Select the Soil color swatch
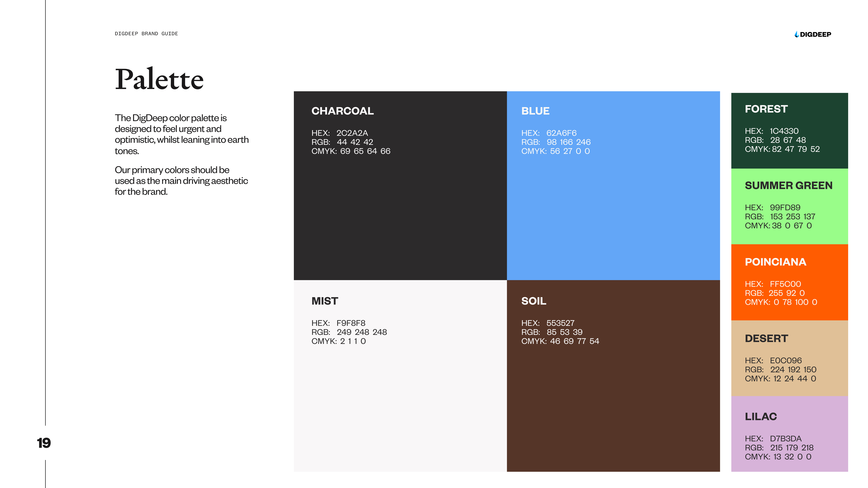This screenshot has height=488, width=868. [x=613, y=376]
